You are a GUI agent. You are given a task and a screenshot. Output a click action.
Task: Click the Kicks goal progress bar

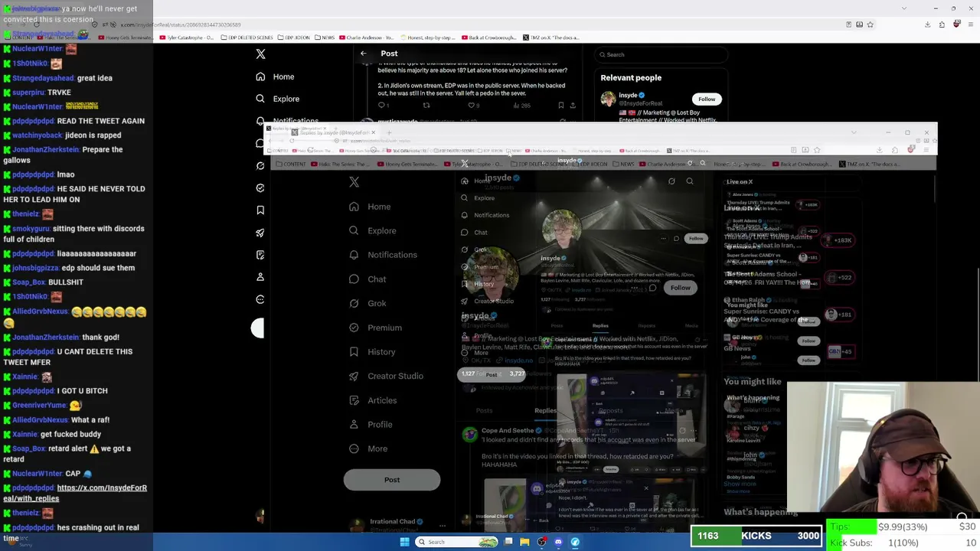[x=756, y=536]
